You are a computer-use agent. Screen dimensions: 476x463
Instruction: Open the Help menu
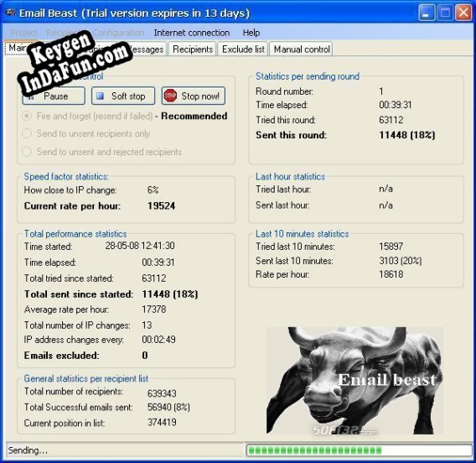(x=251, y=33)
